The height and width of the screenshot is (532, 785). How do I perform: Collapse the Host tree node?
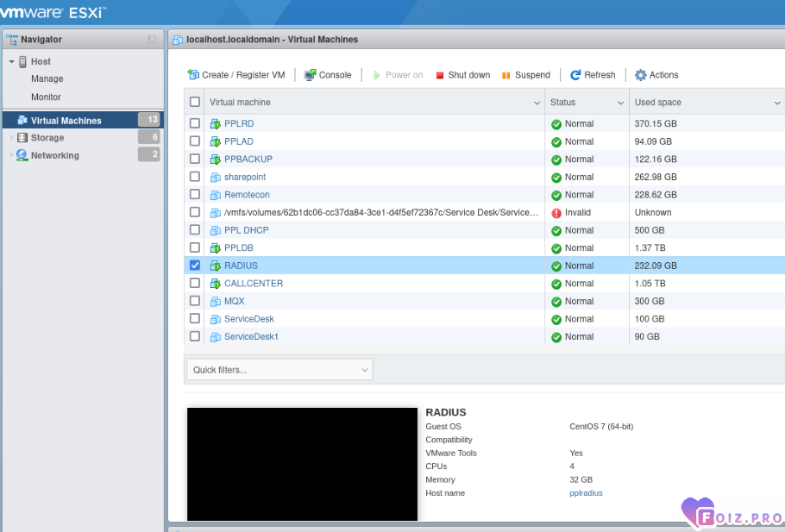(11, 61)
